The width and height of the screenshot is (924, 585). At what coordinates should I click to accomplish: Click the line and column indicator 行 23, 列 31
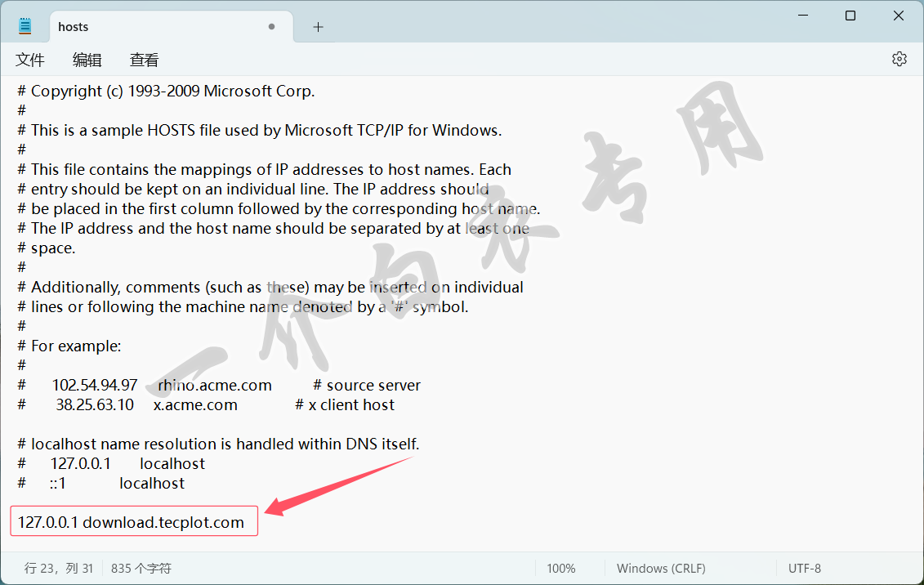click(58, 569)
